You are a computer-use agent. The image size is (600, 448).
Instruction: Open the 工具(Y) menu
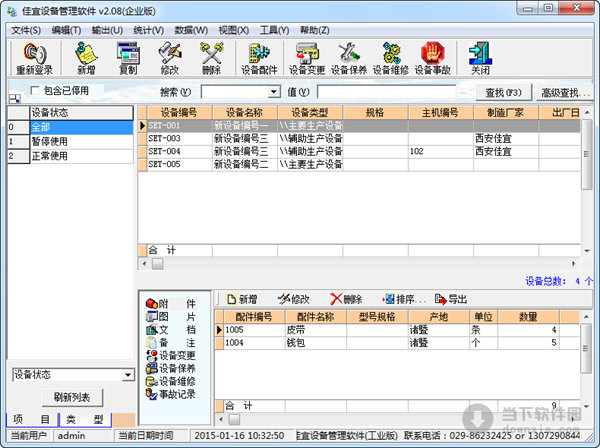[274, 30]
